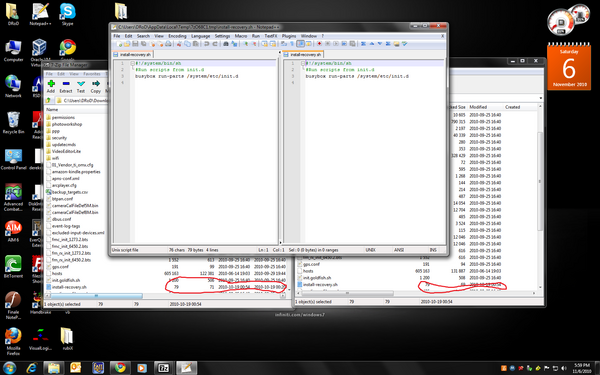This screenshot has width=600, height=375.
Task: Click the Open file icon in Notepad++ toolbar
Action: coord(127,44)
